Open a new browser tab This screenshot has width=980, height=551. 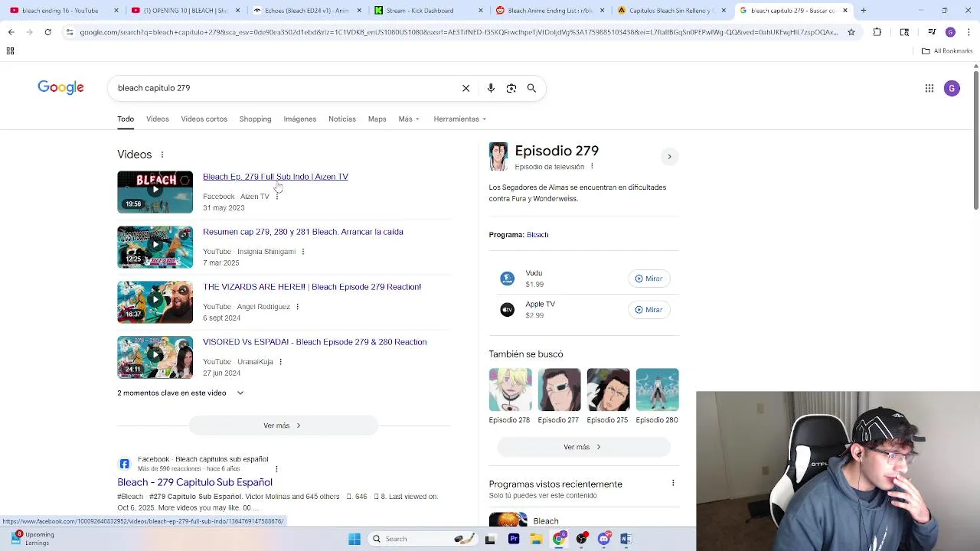pos(863,11)
